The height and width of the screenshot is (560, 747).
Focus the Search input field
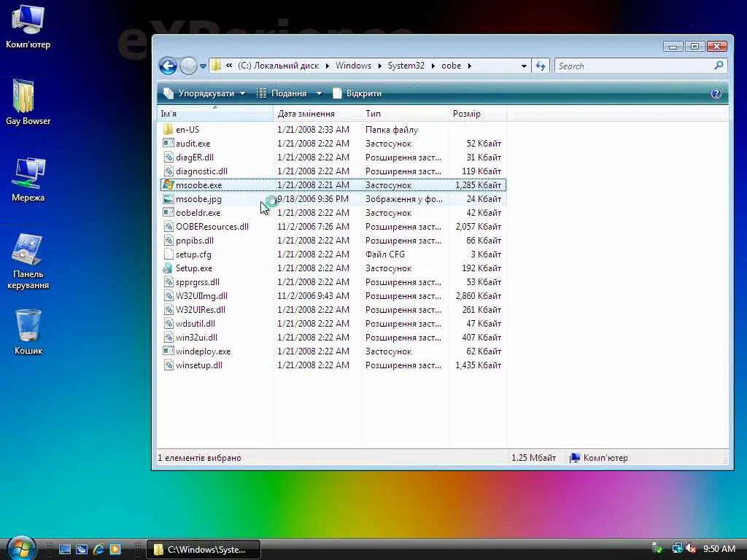click(x=634, y=66)
